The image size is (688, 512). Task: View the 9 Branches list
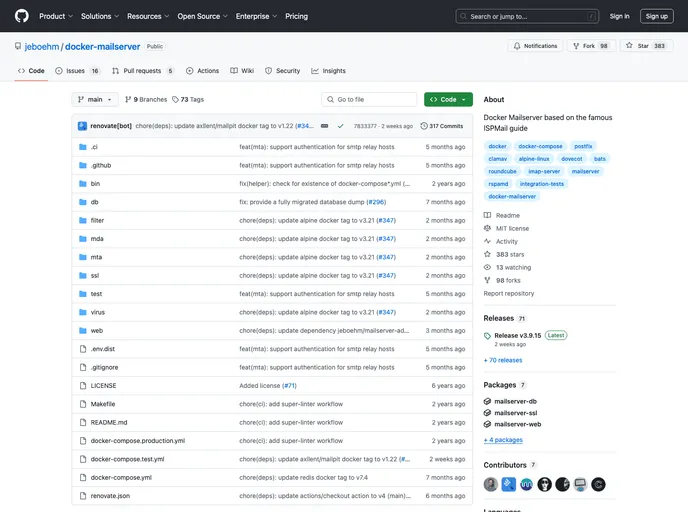point(146,100)
